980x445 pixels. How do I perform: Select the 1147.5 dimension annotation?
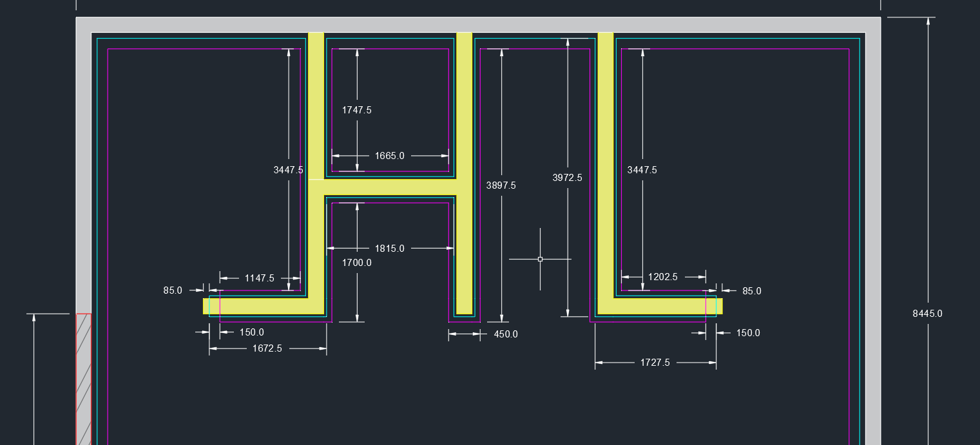tap(258, 277)
